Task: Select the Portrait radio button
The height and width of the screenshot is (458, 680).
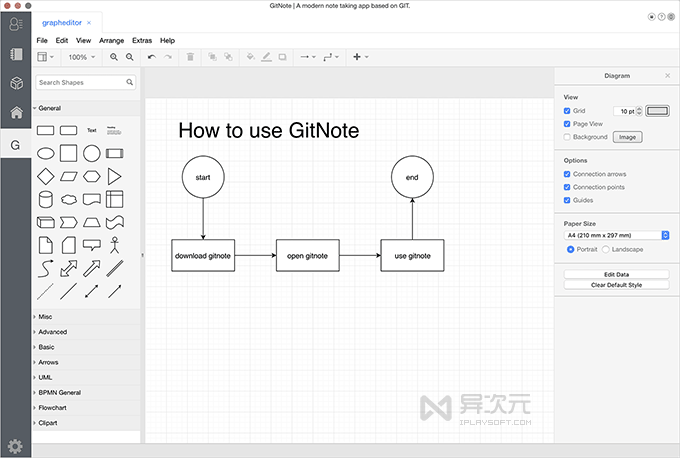Action: click(571, 249)
